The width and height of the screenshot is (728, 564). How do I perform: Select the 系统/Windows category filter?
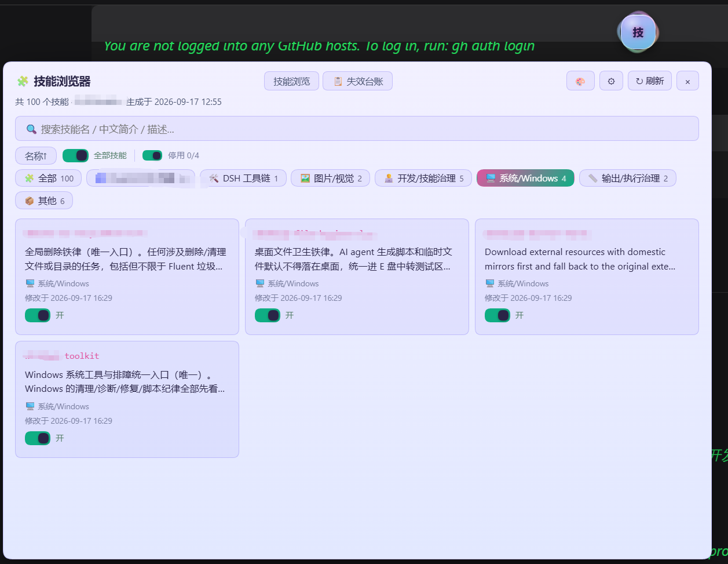click(x=525, y=179)
